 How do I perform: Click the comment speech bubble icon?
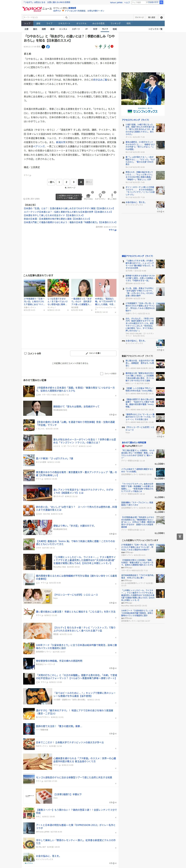(x=25, y=353)
